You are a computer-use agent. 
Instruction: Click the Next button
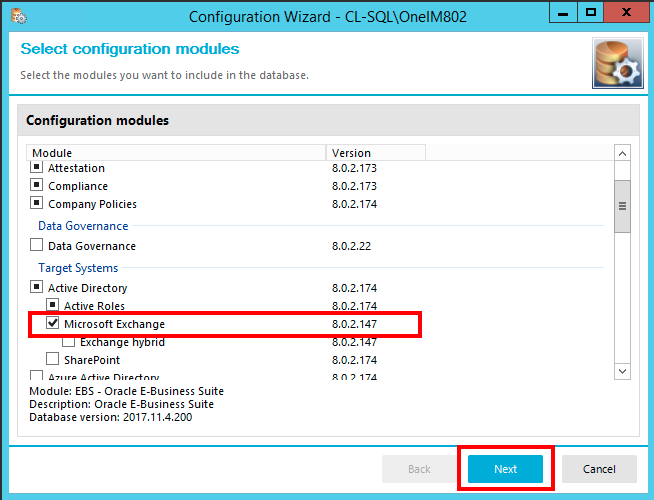pos(506,469)
